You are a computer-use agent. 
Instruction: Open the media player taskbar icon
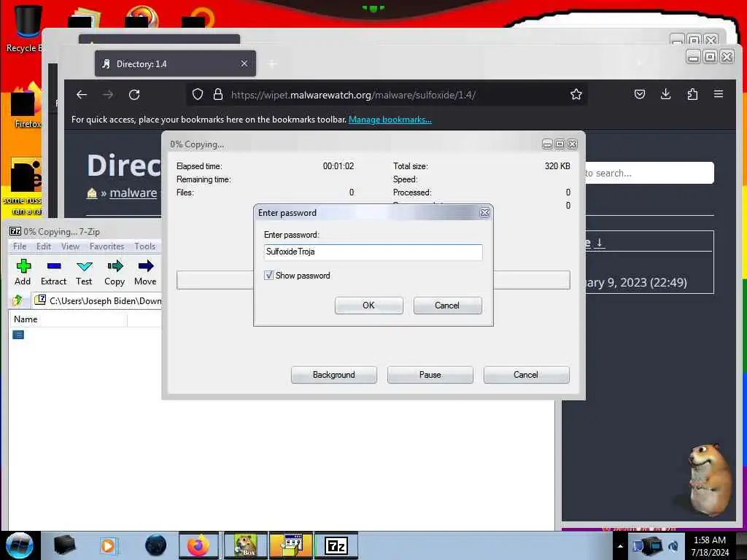[x=108, y=545]
